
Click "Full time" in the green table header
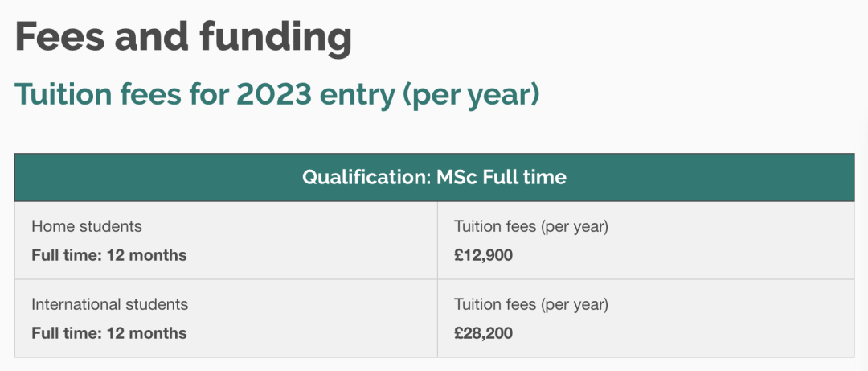coord(524,177)
